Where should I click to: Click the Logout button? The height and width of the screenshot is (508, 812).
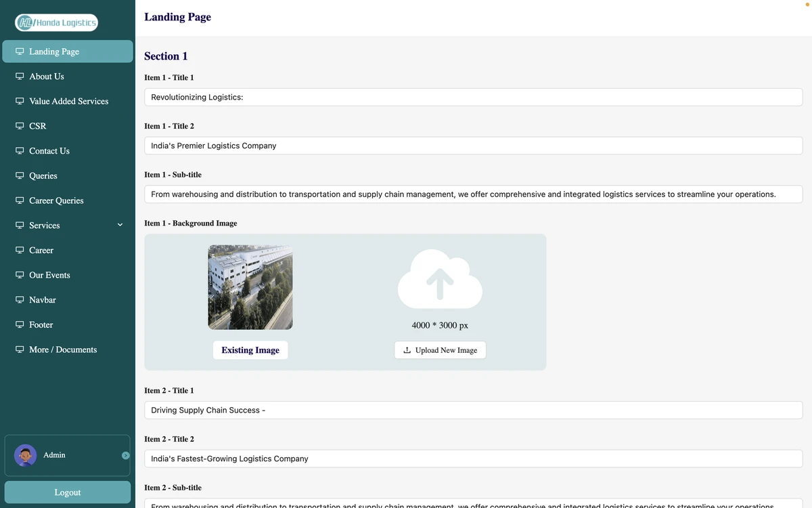coord(67,492)
